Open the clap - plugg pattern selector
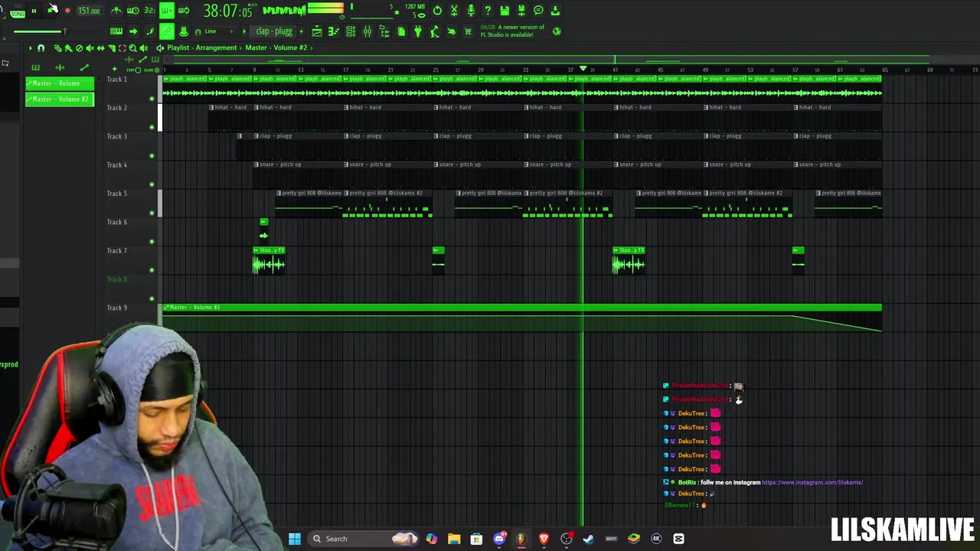Screen dimensions: 980x551 pyautogui.click(x=274, y=31)
